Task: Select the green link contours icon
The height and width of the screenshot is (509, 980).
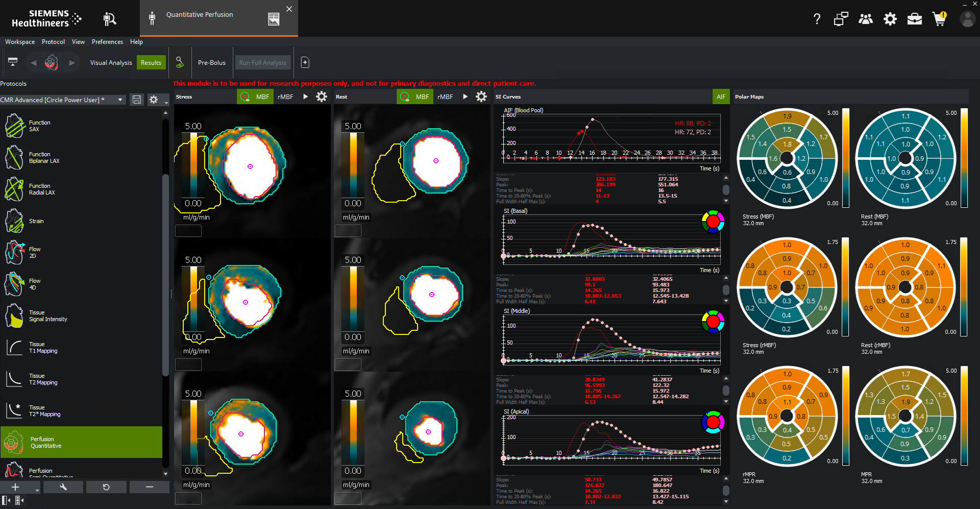Action: 179,62
